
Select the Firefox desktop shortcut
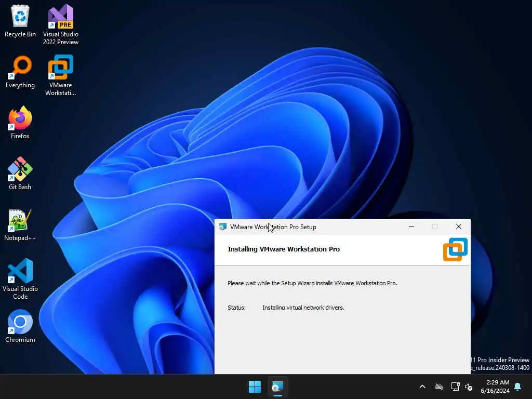point(20,123)
